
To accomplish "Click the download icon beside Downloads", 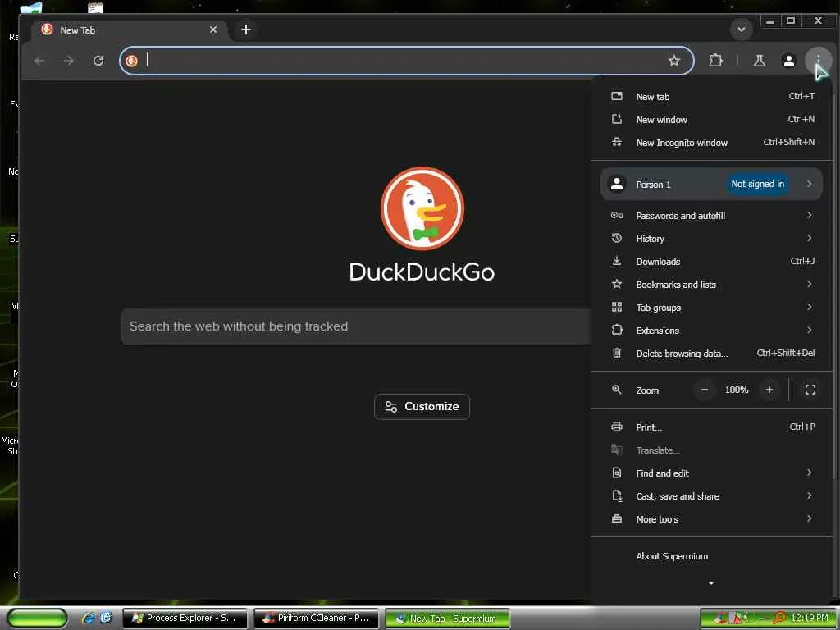I will 617,261.
